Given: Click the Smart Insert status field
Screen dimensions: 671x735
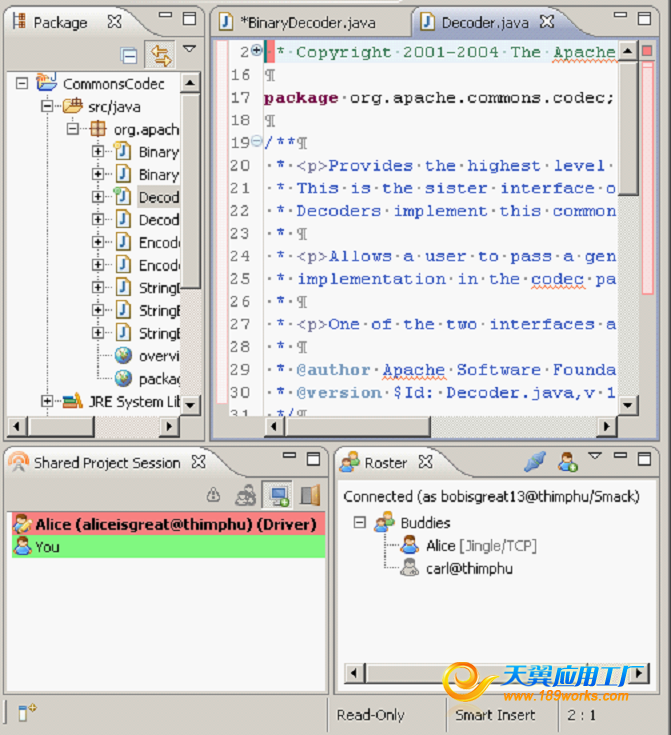Looking at the screenshot, I should (495, 715).
